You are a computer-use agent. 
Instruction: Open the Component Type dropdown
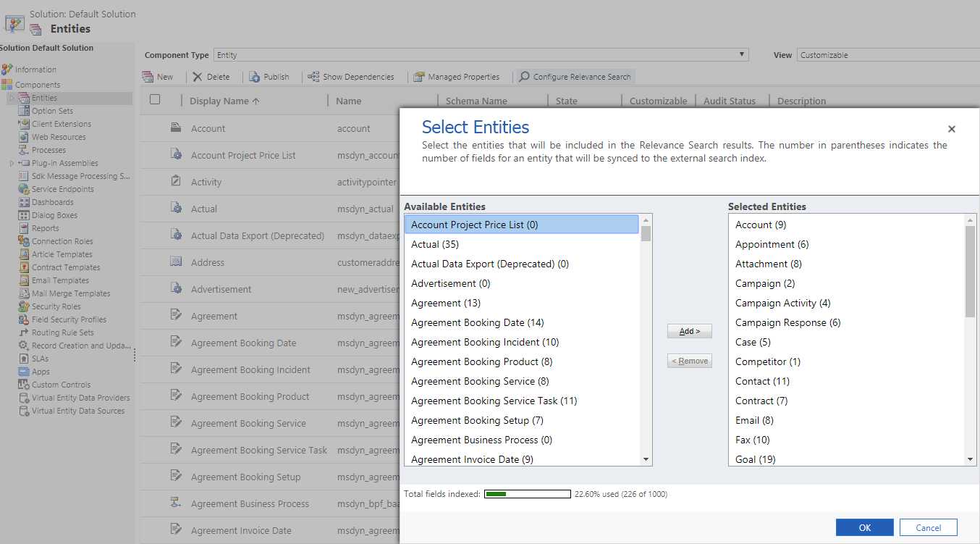481,55
